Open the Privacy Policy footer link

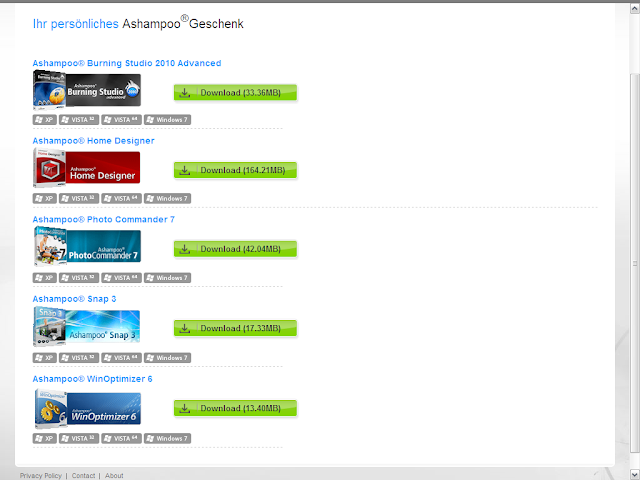coord(41,476)
